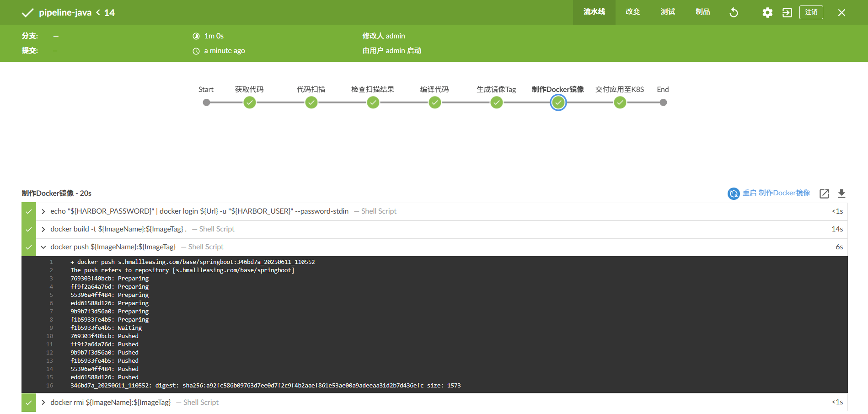Viewport: 868px width, 414px height.
Task: Open the 制品 tab
Action: click(702, 12)
